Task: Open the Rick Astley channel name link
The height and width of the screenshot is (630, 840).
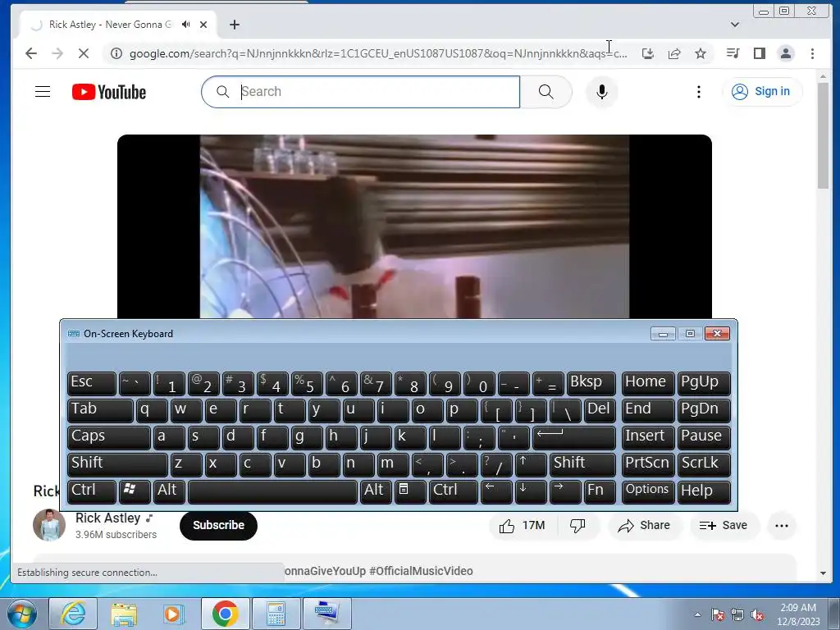Action: [x=107, y=518]
